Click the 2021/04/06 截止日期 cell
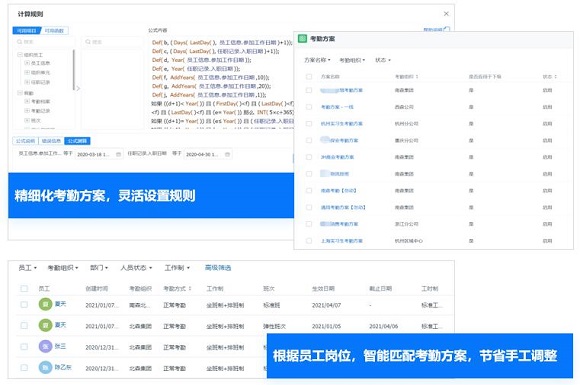 click(x=383, y=326)
